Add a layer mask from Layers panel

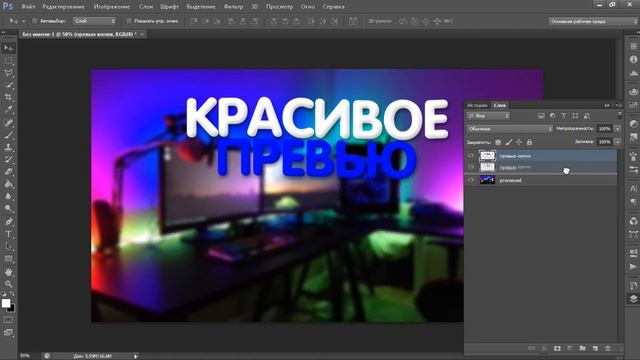(557, 348)
